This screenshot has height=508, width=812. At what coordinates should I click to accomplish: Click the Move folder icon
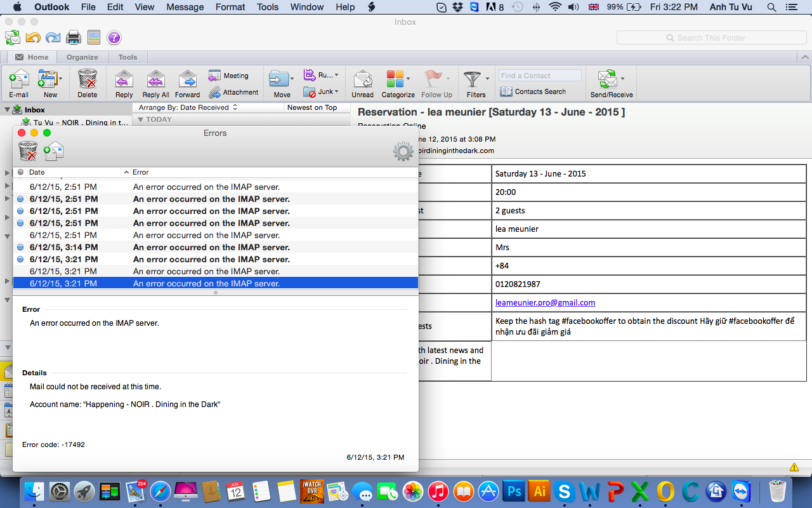pyautogui.click(x=278, y=79)
